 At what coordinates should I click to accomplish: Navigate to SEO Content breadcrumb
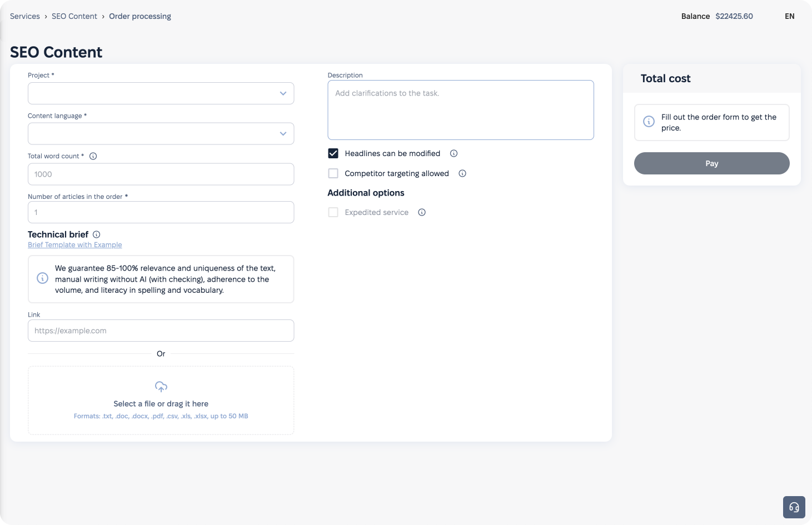74,16
